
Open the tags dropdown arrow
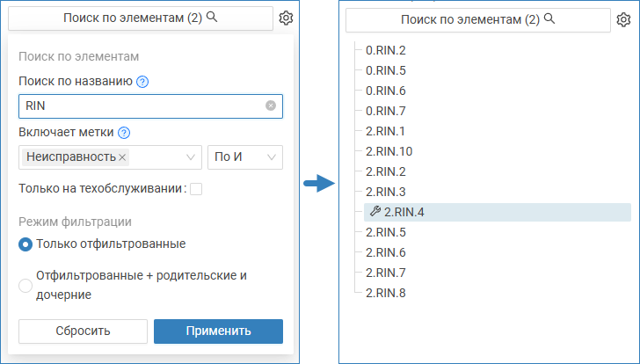pos(191,157)
